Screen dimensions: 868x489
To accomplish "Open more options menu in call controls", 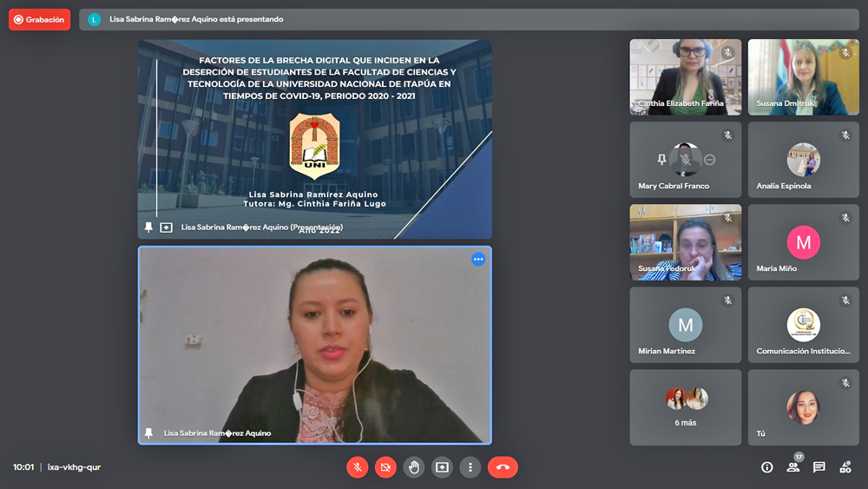I will (x=470, y=467).
